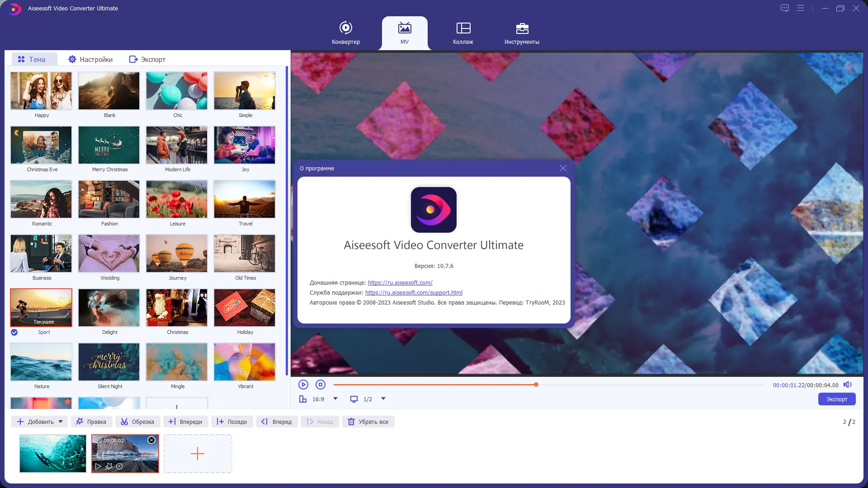Click the Обрезка trim button
868x488 pixels.
tap(137, 422)
